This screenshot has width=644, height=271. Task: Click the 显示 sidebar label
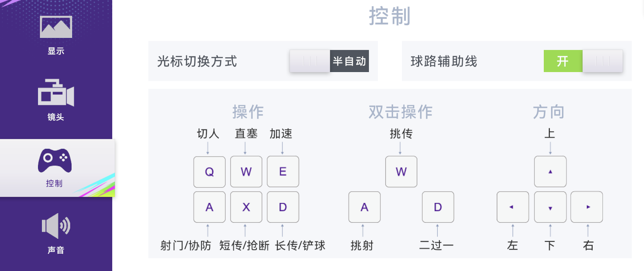tap(56, 51)
